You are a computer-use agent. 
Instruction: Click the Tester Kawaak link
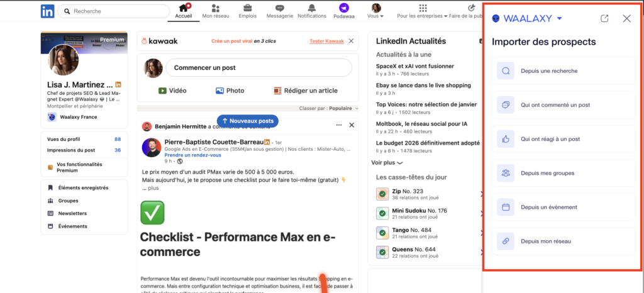pos(326,41)
